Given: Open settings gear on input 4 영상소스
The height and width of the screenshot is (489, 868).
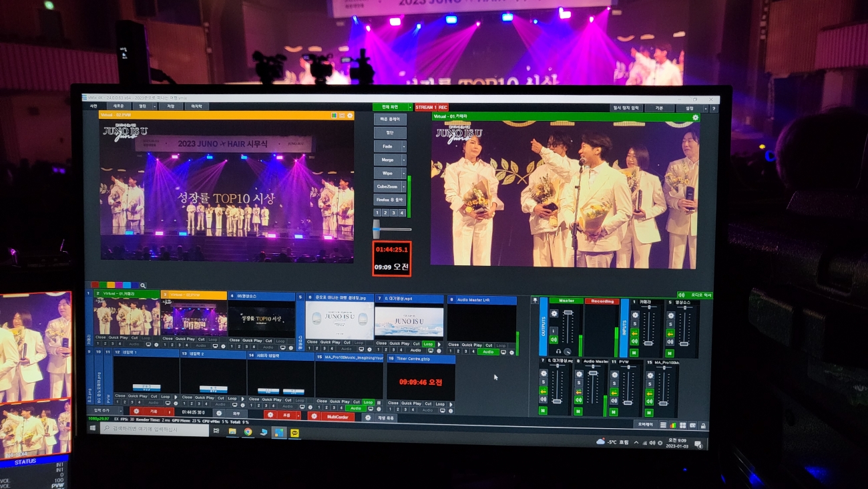Looking at the screenshot, I should coord(291,348).
